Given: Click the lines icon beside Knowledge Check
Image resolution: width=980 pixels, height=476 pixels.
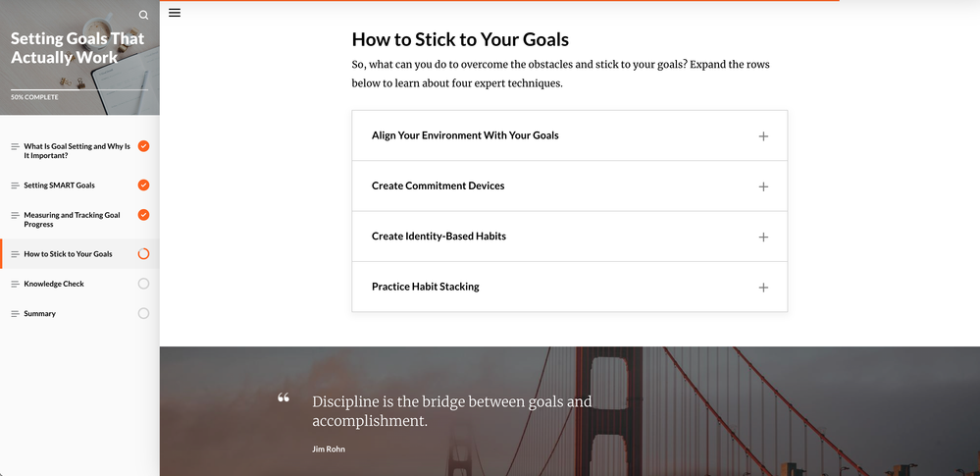Looking at the screenshot, I should (15, 284).
